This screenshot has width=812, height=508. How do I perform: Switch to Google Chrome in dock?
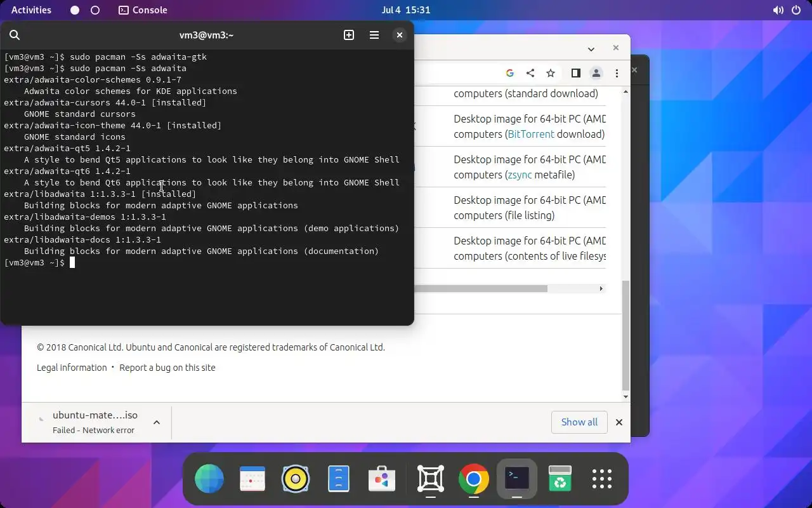pyautogui.click(x=473, y=479)
